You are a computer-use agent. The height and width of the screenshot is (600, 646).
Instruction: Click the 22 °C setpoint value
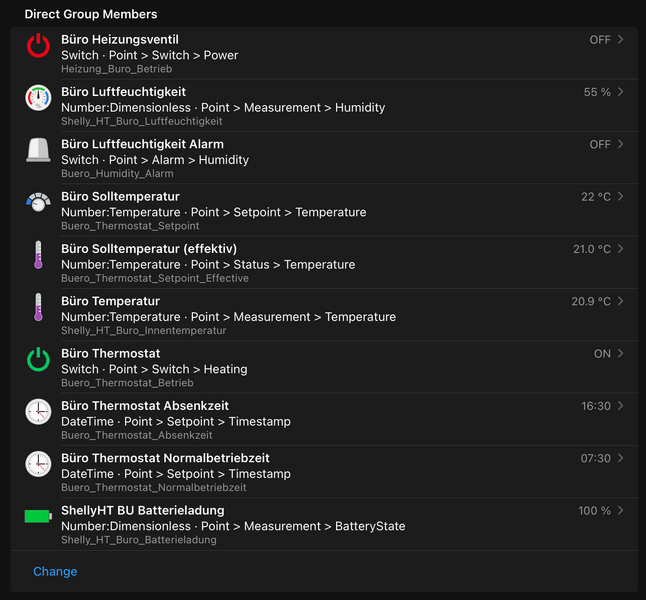[595, 197]
